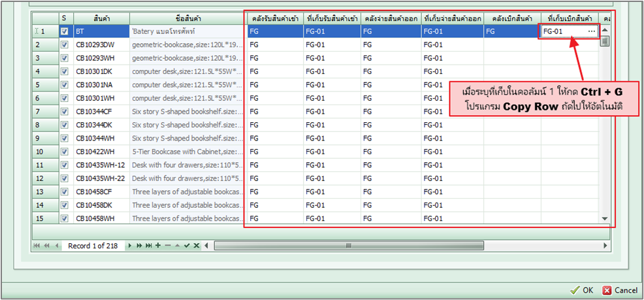644x300 pixels.
Task: Go to first record in navigator
Action: click(x=37, y=246)
